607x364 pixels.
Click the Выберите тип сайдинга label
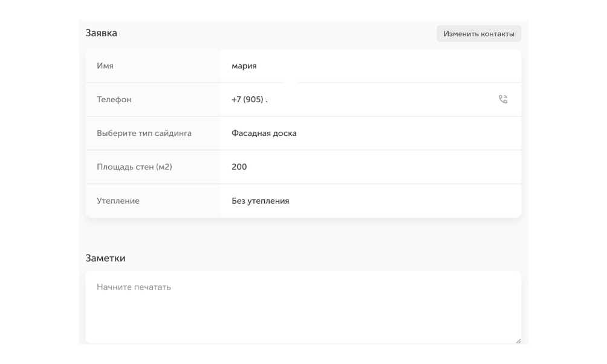tap(144, 133)
